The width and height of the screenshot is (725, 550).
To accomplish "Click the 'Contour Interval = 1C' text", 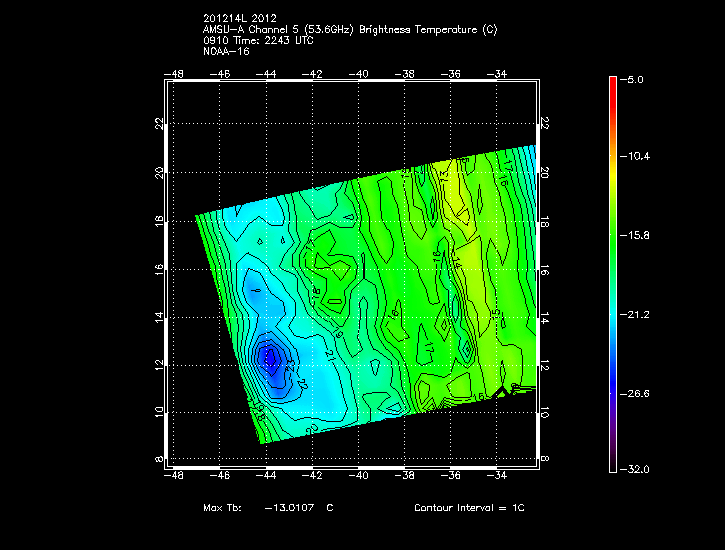I will point(468,508).
